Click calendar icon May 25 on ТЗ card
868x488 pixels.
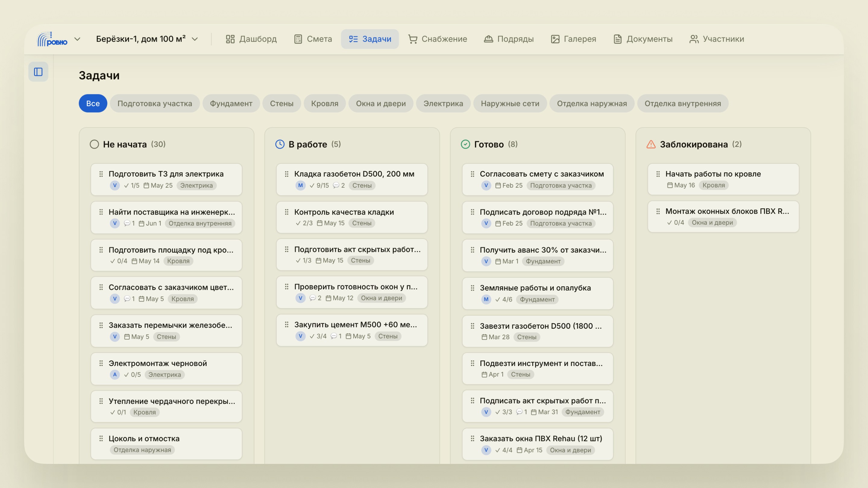point(146,185)
